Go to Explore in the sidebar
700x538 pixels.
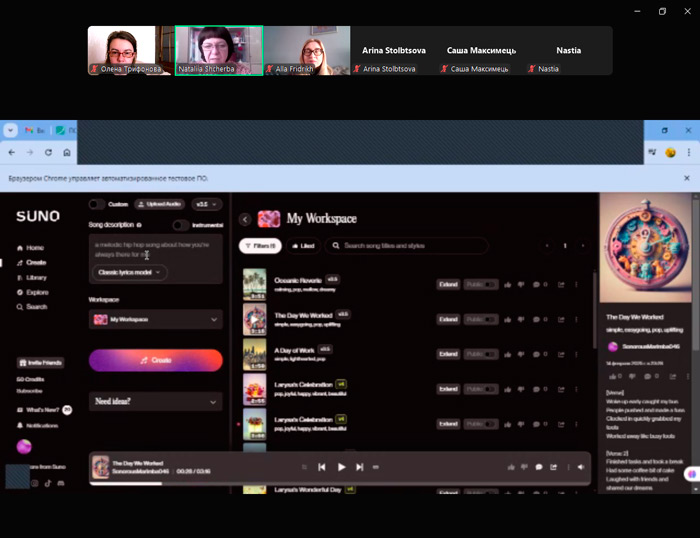[x=37, y=292]
